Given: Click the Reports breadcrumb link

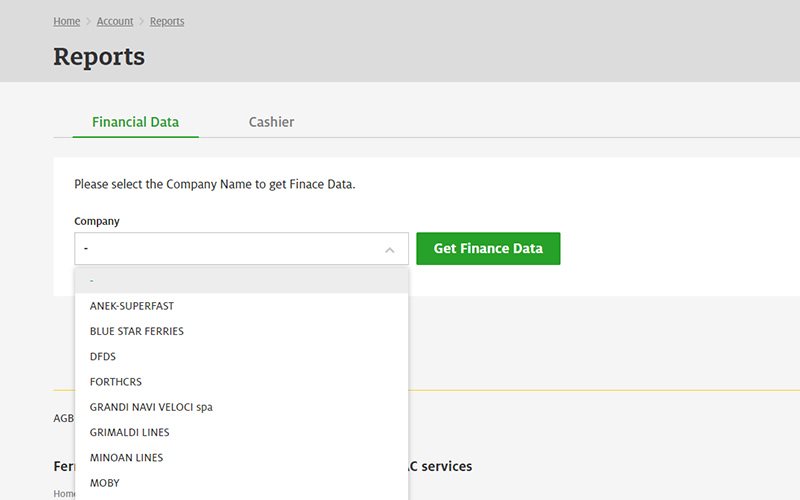Looking at the screenshot, I should [167, 21].
